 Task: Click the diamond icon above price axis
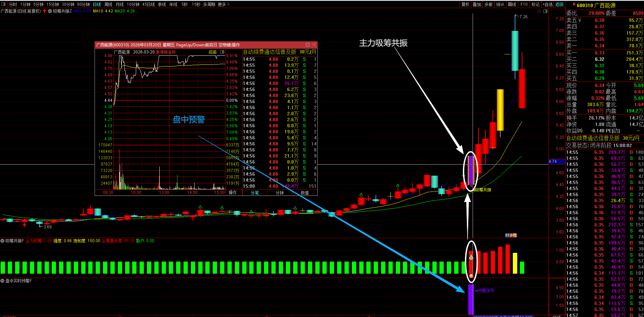[x=539, y=11]
